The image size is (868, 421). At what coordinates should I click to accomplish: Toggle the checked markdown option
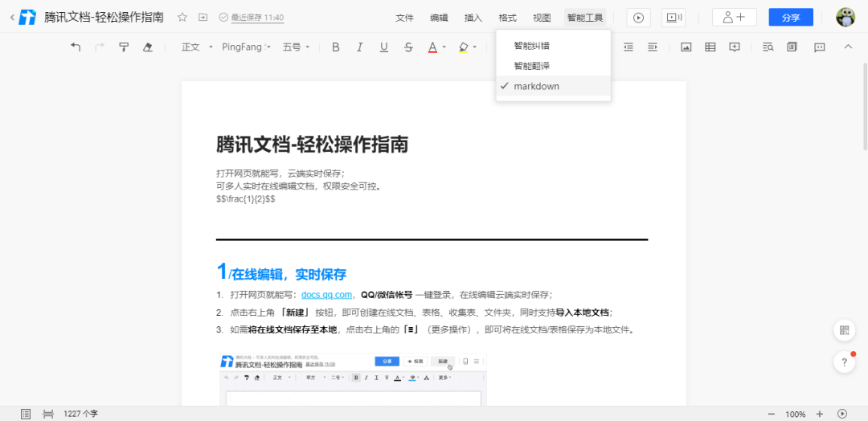click(x=554, y=86)
